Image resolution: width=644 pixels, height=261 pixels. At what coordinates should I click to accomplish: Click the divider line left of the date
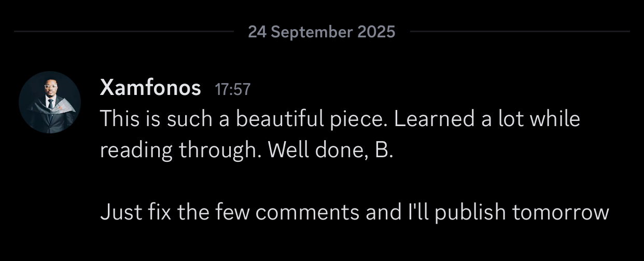123,32
